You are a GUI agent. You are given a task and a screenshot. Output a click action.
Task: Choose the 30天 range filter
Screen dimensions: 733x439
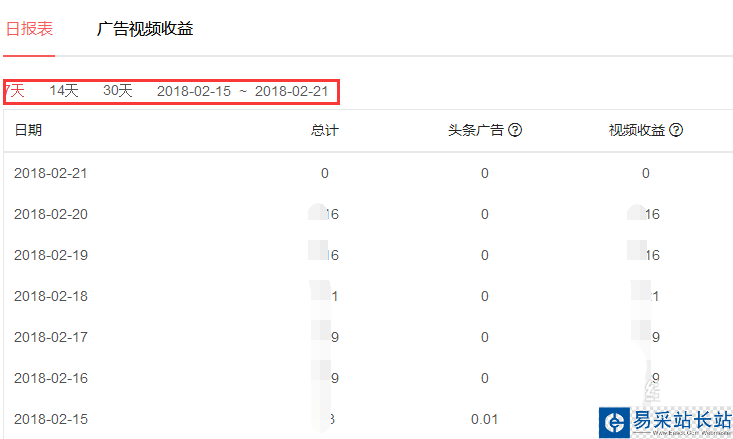tap(118, 91)
